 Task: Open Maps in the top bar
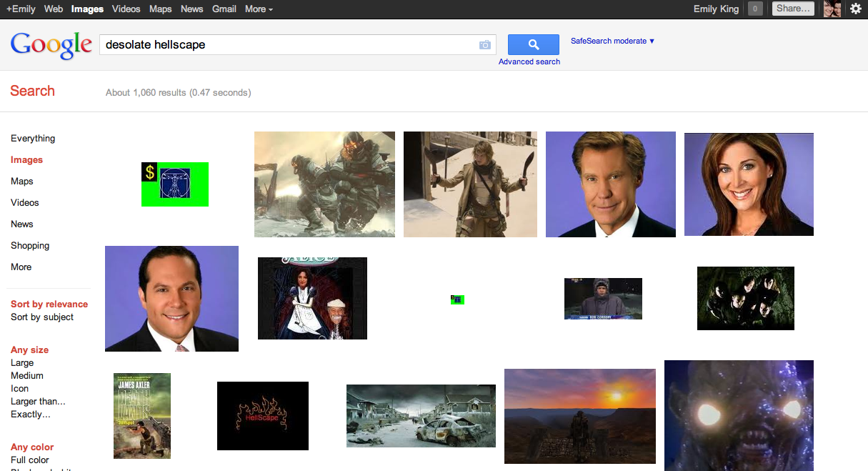[x=161, y=9]
